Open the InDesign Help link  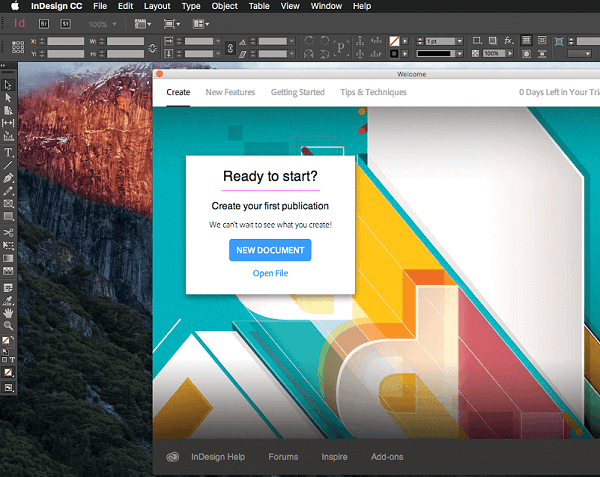(x=218, y=457)
